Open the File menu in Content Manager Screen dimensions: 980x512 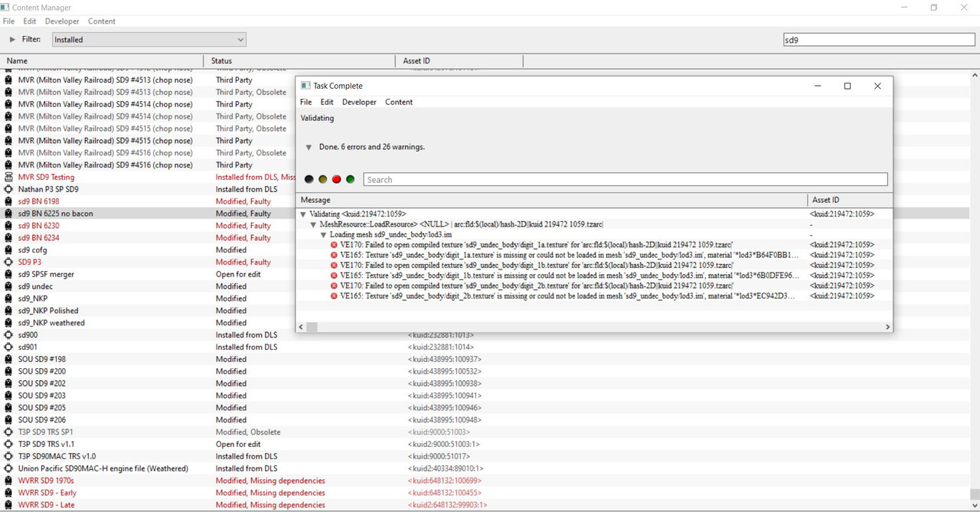[8, 21]
